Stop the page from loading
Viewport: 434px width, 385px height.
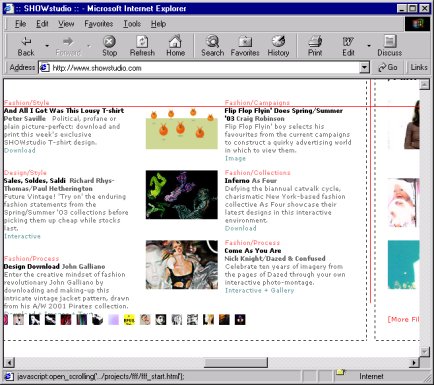tap(109, 46)
